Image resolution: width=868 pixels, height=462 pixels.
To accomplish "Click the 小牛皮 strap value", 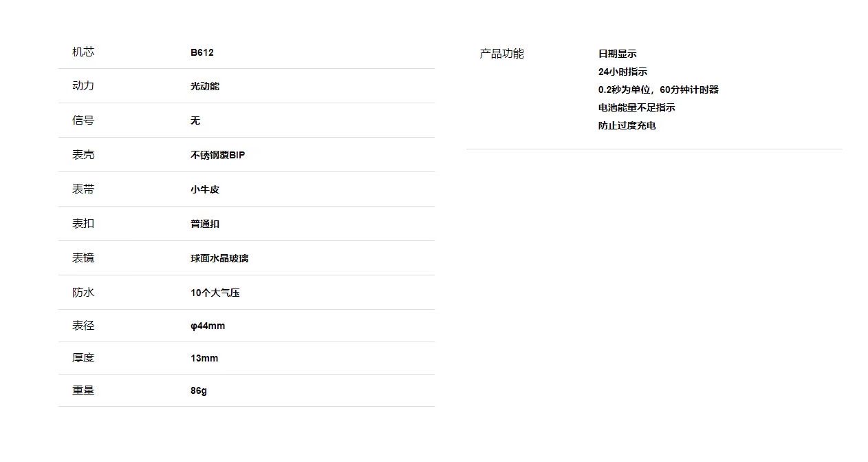I will point(204,190).
